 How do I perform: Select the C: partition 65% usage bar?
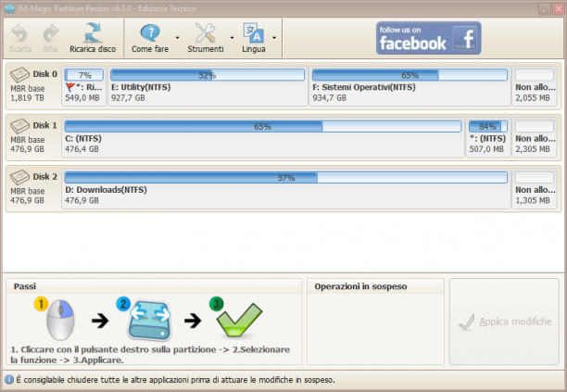[x=263, y=126]
